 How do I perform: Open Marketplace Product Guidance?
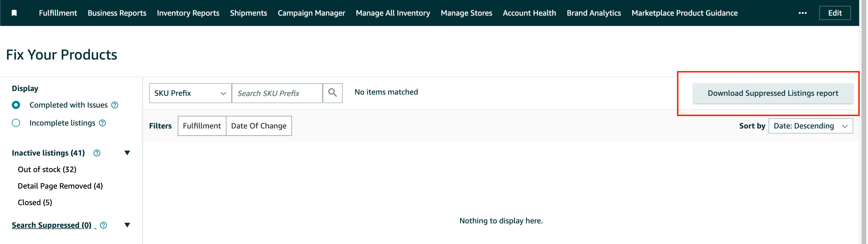pyautogui.click(x=684, y=13)
